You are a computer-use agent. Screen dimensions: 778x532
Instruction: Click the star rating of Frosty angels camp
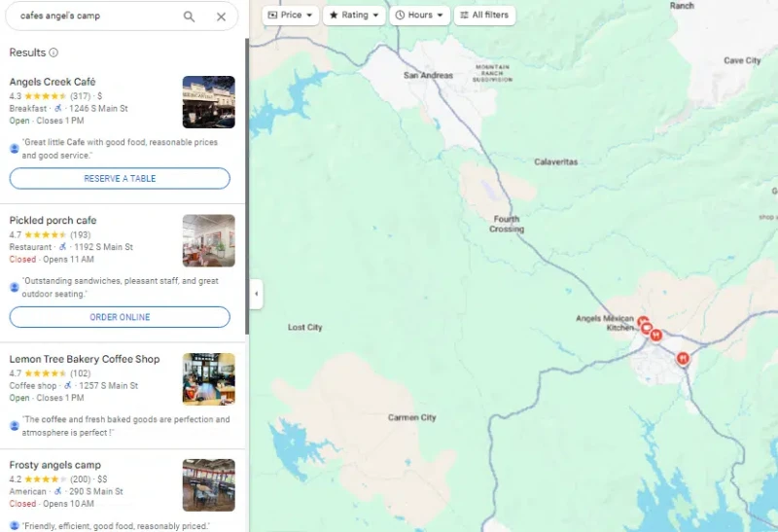(x=45, y=479)
